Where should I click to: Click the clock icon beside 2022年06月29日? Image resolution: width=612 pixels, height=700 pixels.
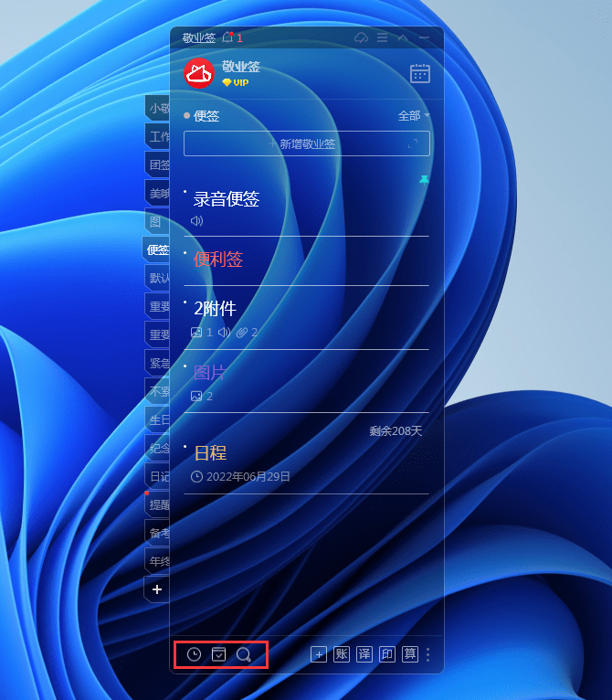[x=197, y=477]
